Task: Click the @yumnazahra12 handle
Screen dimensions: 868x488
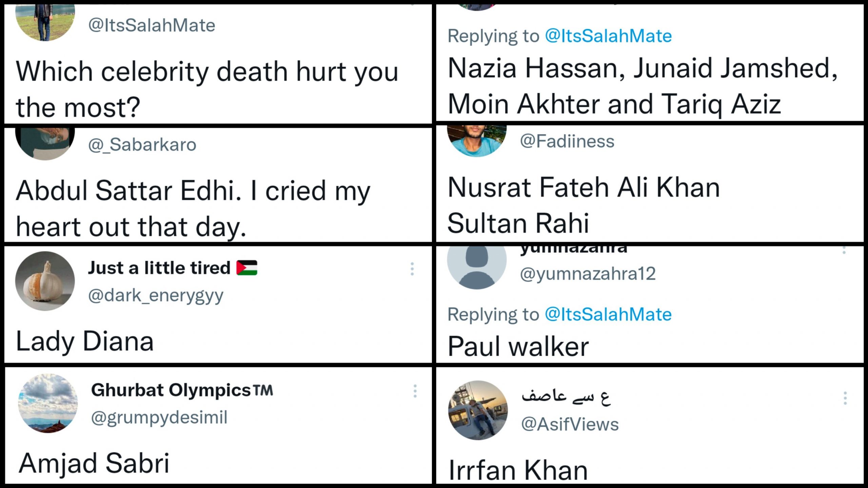Action: [x=588, y=274]
